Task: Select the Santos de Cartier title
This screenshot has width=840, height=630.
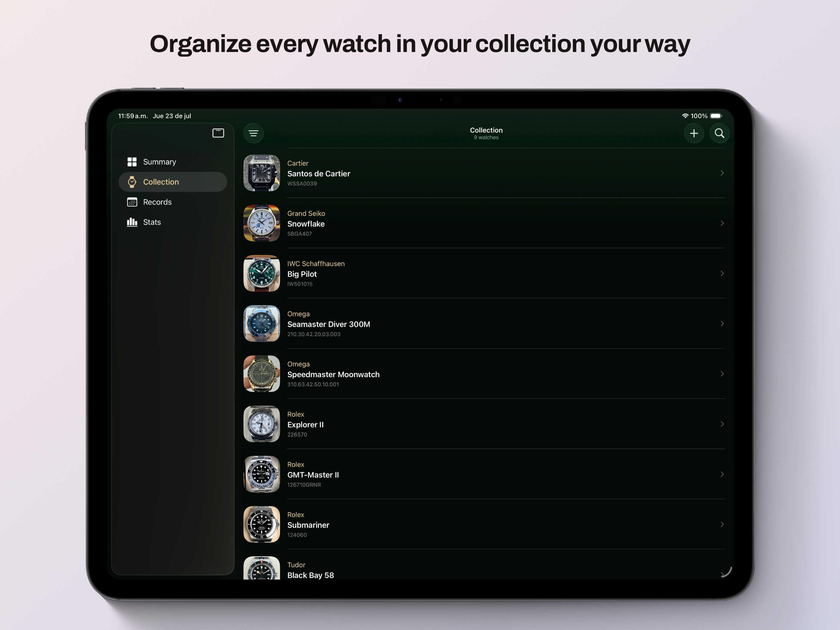Action: pyautogui.click(x=319, y=173)
